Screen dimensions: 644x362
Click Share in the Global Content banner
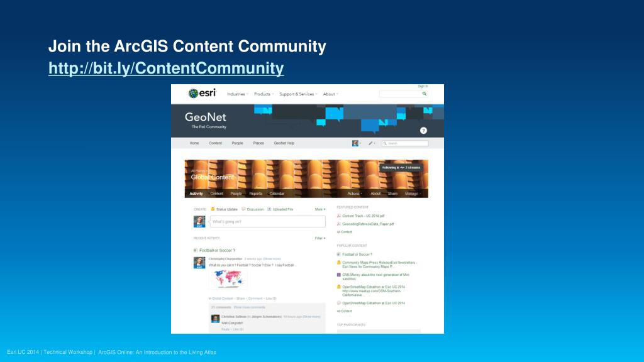point(392,194)
